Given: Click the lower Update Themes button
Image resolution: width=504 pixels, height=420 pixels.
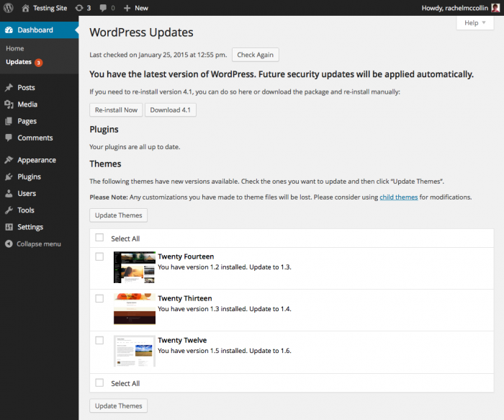Looking at the screenshot, I should tap(118, 406).
